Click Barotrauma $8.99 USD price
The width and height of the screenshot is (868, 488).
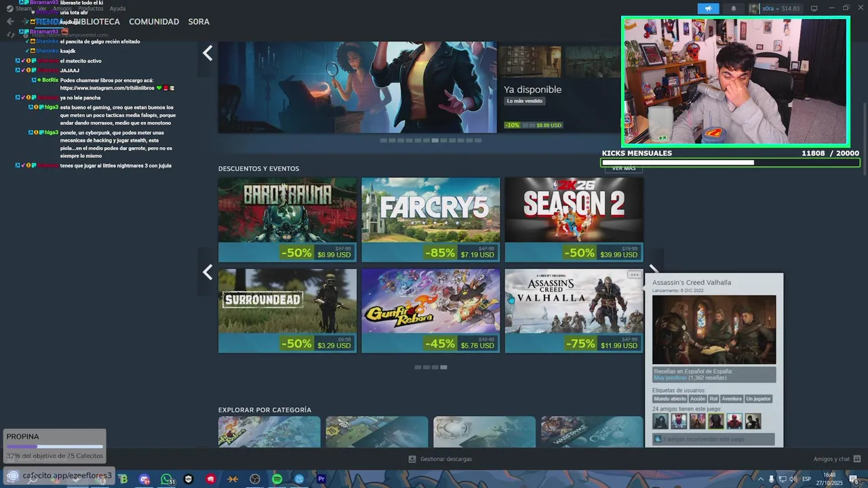[x=334, y=255]
